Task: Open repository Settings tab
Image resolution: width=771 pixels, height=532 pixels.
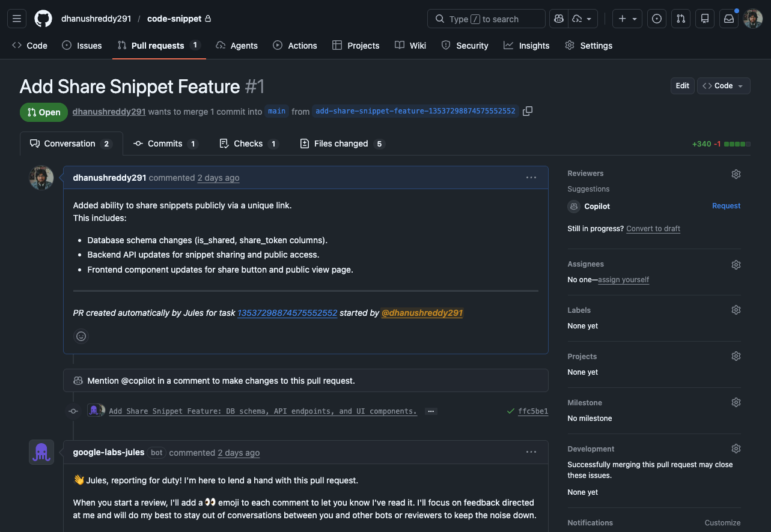Action: (589, 46)
